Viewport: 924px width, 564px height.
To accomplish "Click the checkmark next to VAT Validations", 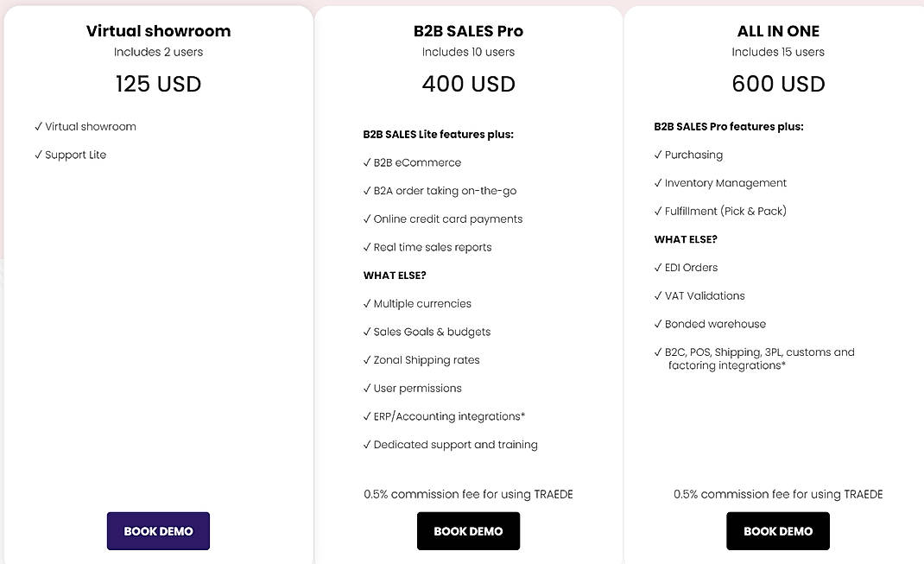I will (658, 295).
